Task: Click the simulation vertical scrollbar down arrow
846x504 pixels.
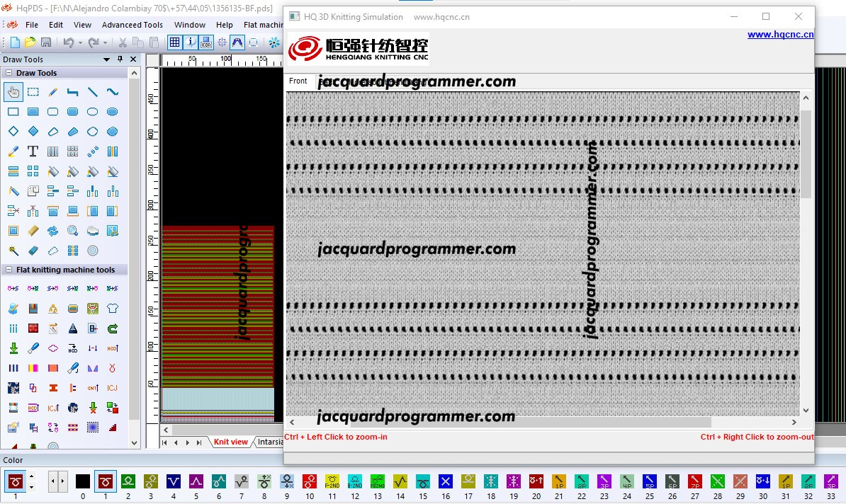Action: point(806,411)
